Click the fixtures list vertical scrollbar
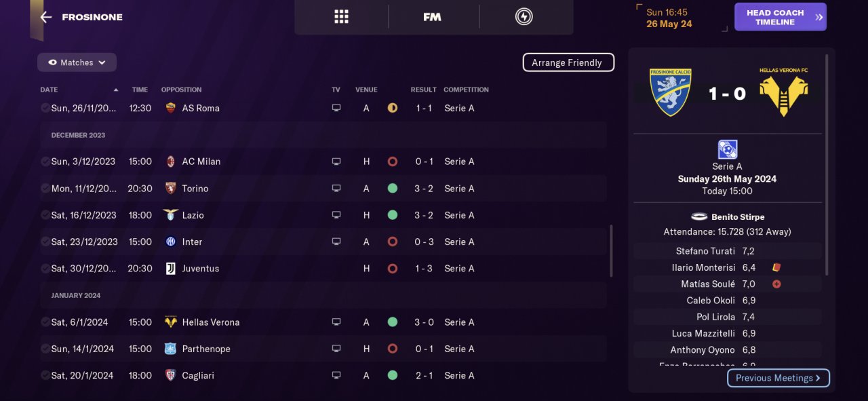 point(611,251)
